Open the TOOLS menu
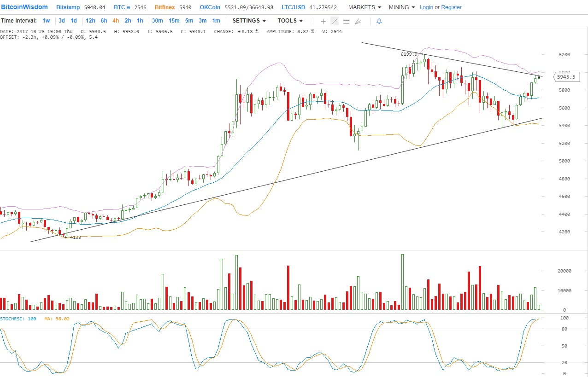The height and width of the screenshot is (377, 588). coord(290,21)
